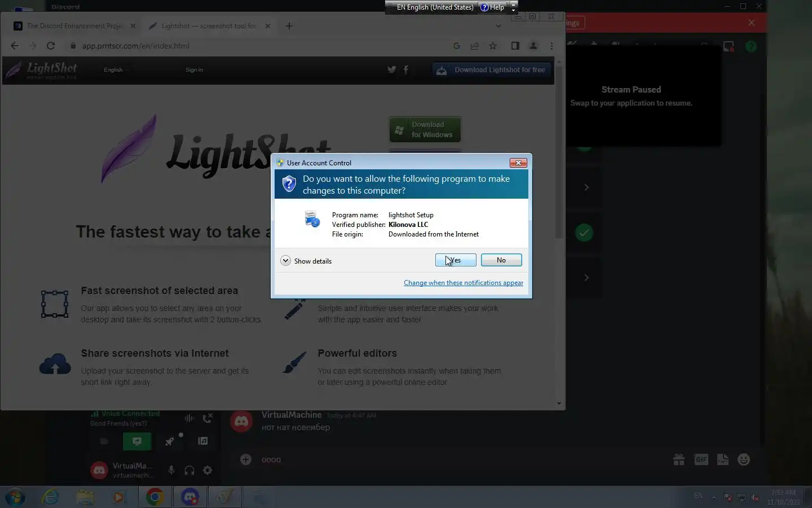Switch to the Lightshot screenshot tool tab
This screenshot has height=508, width=812.
[x=209, y=26]
